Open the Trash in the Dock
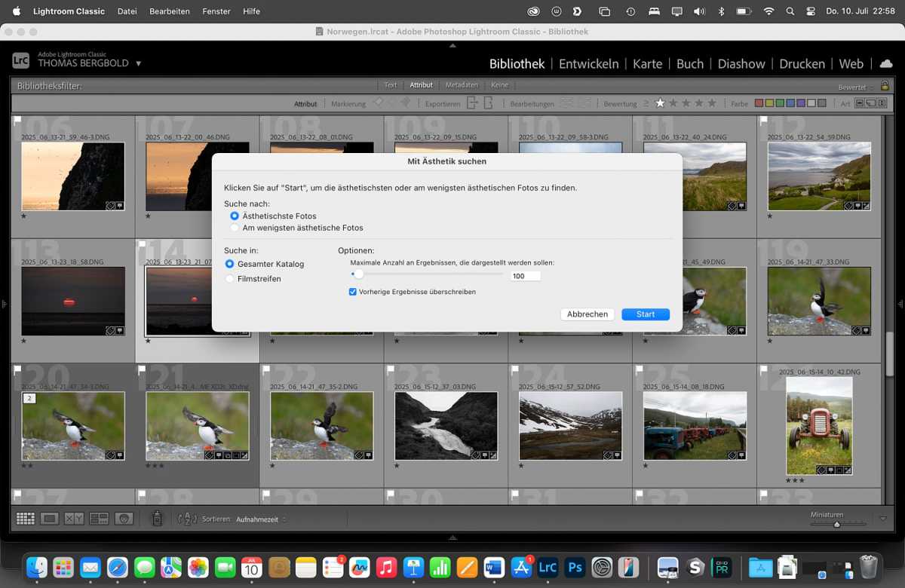 coord(869,567)
